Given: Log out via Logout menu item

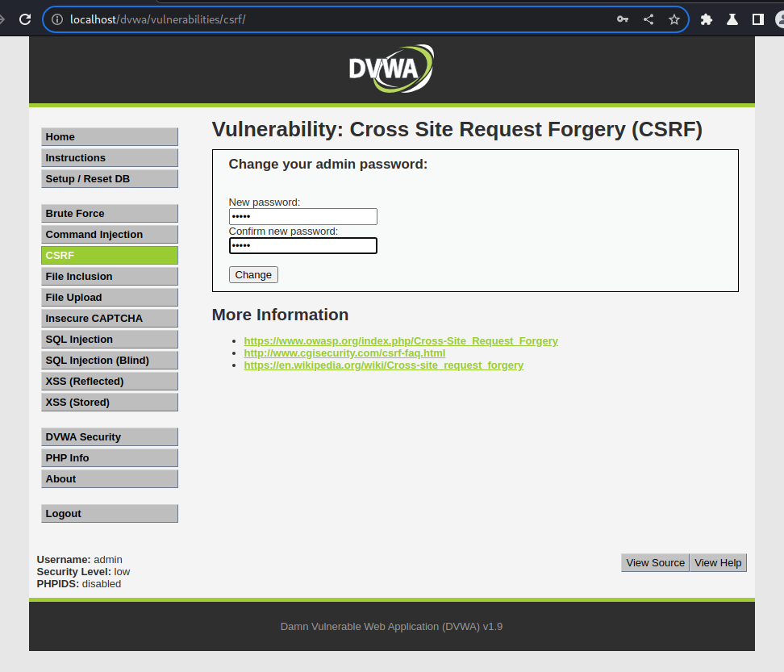Looking at the screenshot, I should 110,514.
